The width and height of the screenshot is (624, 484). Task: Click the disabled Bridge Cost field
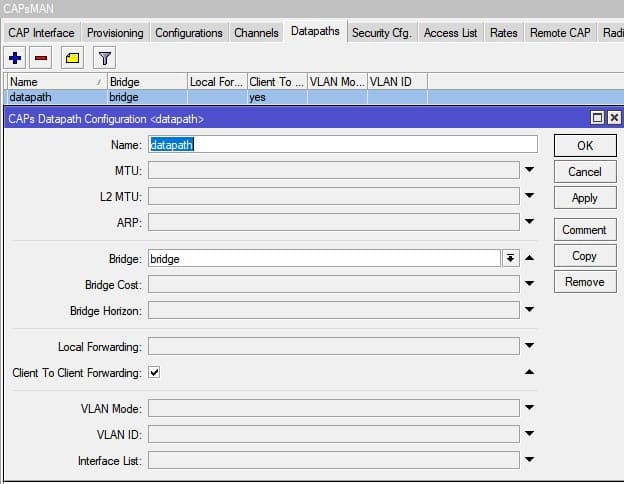pos(334,285)
